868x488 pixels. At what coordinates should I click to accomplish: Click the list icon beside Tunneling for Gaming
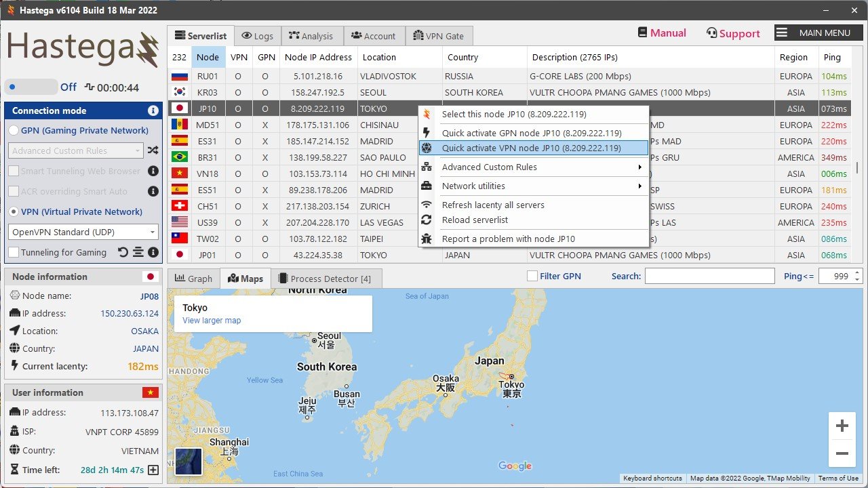point(138,252)
